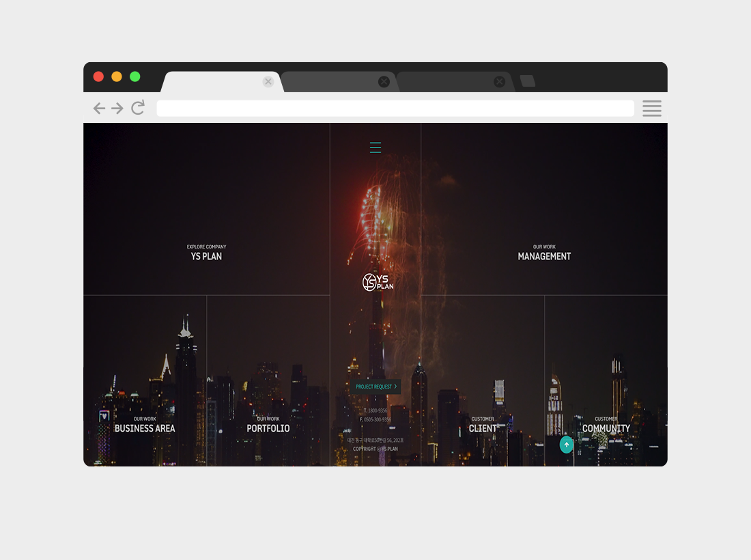Visit the Customer COMMUNITY tile
This screenshot has width=751, height=560.
pos(606,425)
